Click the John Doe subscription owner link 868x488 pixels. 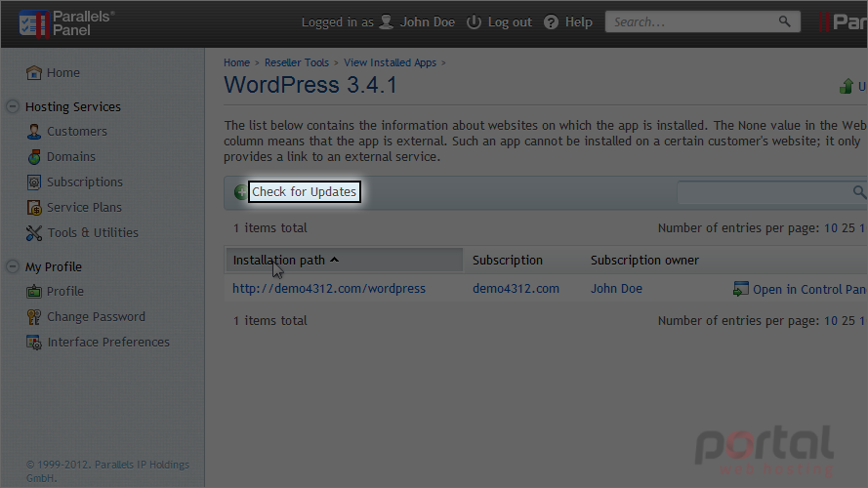coord(616,288)
